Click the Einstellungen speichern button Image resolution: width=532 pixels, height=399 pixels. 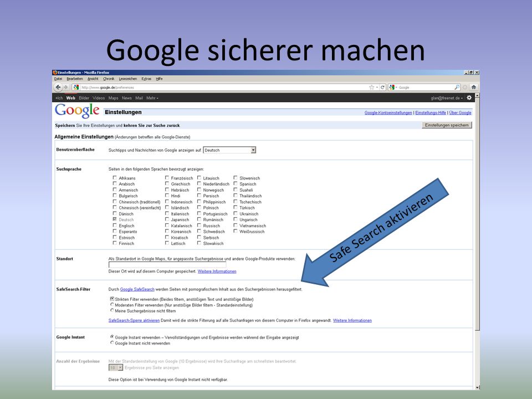coord(447,125)
